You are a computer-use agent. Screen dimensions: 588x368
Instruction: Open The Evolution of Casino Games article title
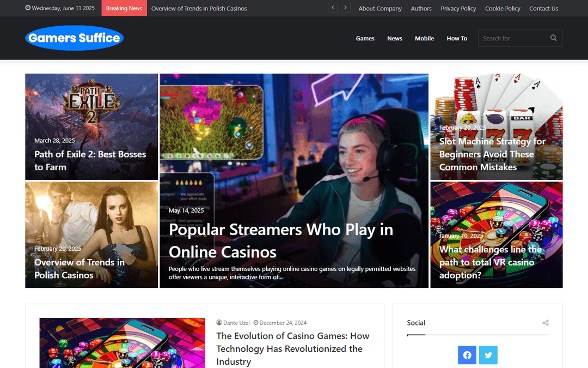coord(292,349)
